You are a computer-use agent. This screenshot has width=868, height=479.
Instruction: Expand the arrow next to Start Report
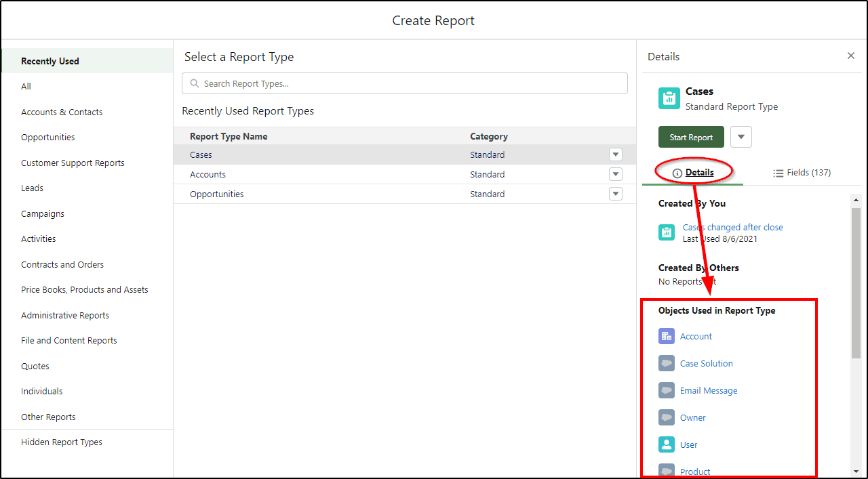coord(741,137)
